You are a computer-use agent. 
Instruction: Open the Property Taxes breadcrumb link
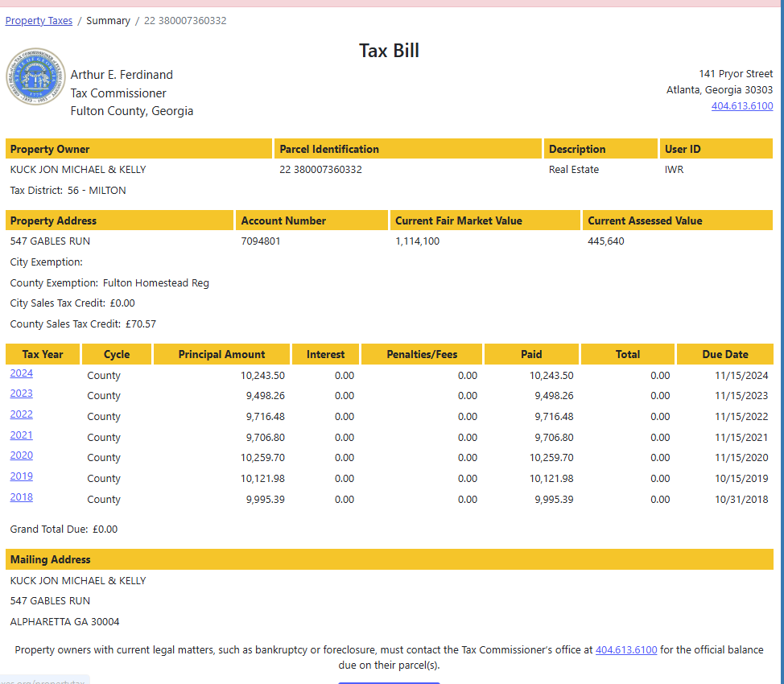39,21
